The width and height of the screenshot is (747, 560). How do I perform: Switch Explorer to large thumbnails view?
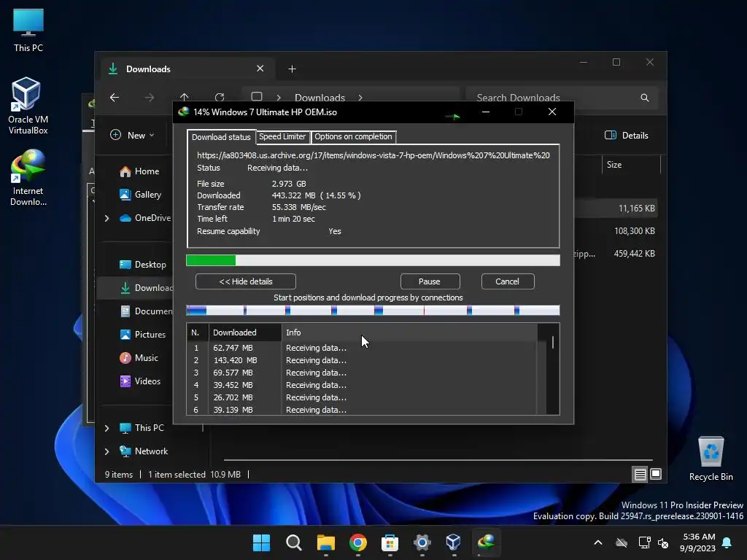[x=656, y=474]
